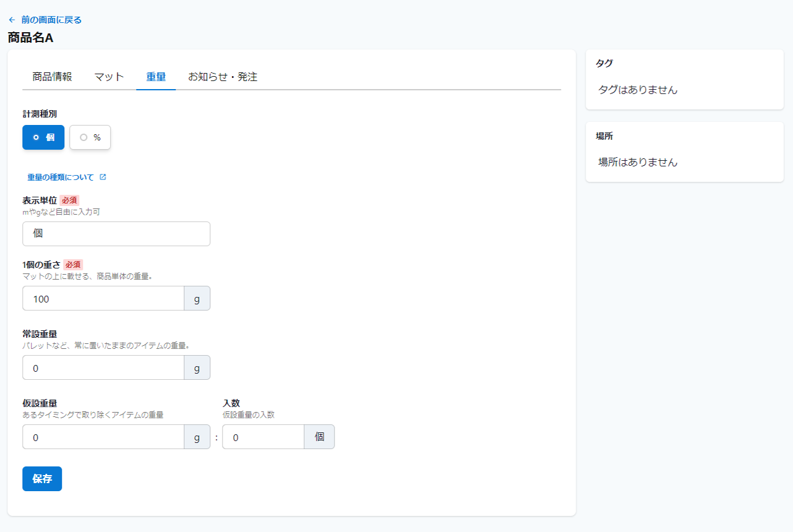Click the タグ panel heading
Image resolution: width=793 pixels, height=532 pixels.
click(x=604, y=63)
